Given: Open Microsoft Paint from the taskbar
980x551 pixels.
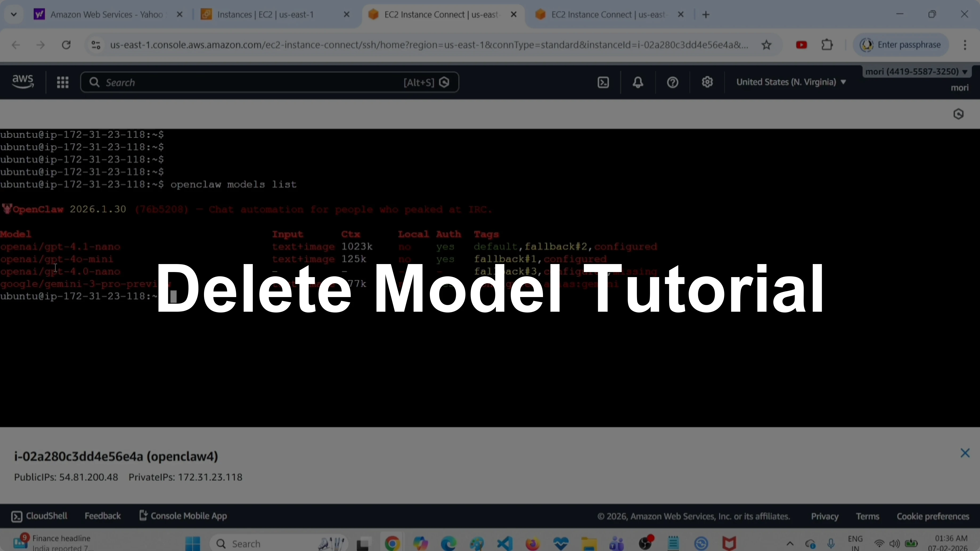Looking at the screenshot, I should pos(477,543).
